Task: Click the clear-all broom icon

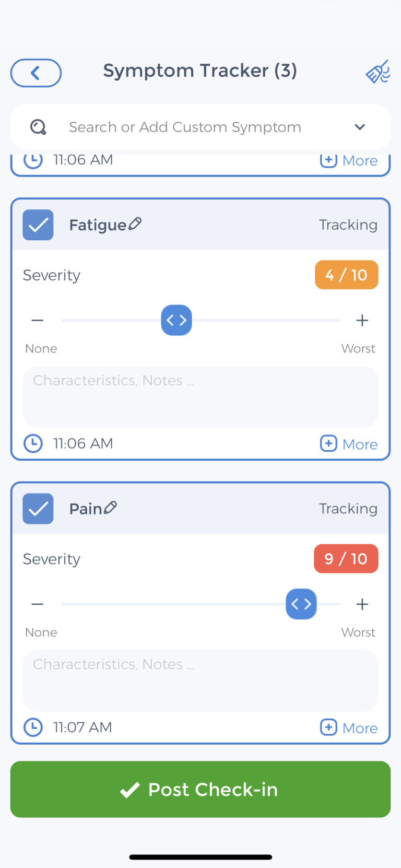Action: coord(378,72)
